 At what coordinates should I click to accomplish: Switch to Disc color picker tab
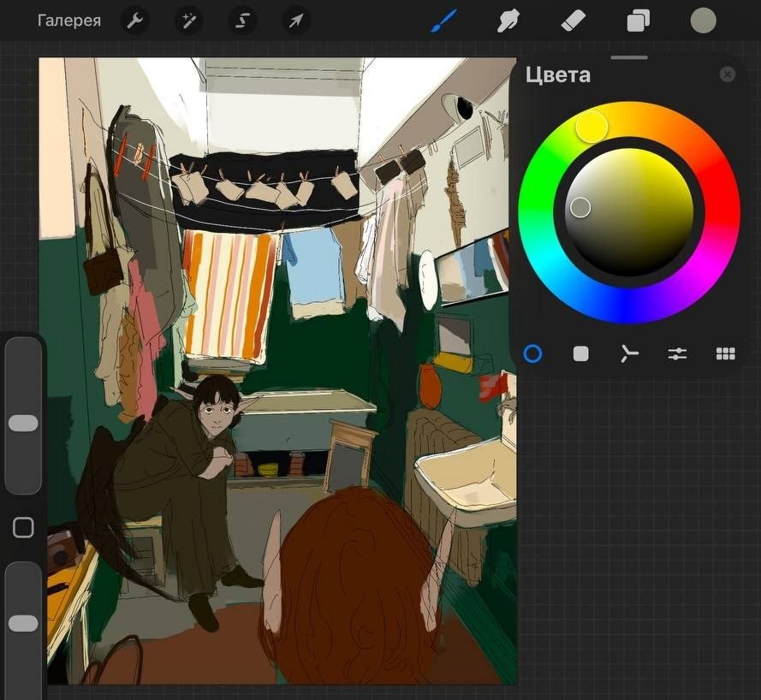[532, 353]
